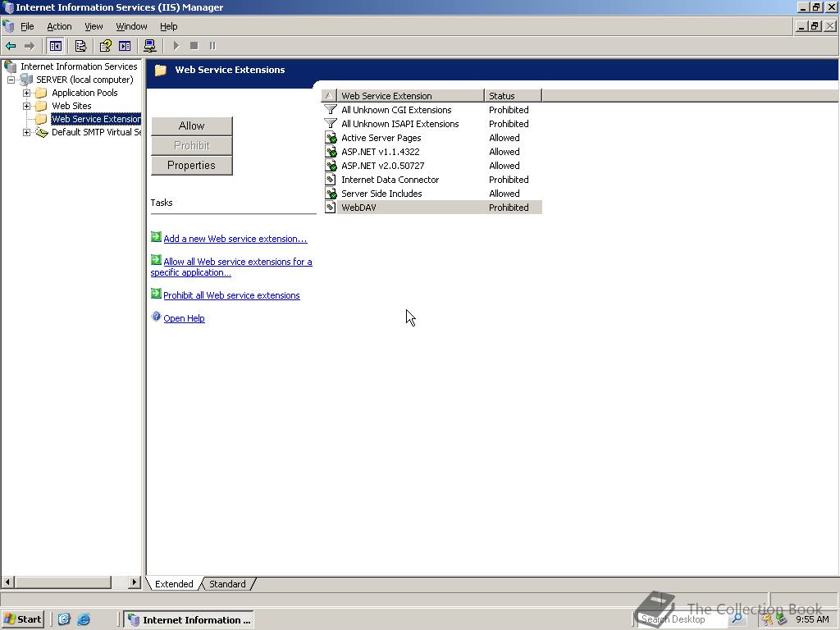Click the Prohibited status of the WebDAV row
The height and width of the screenshot is (630, 840).
[509, 208]
